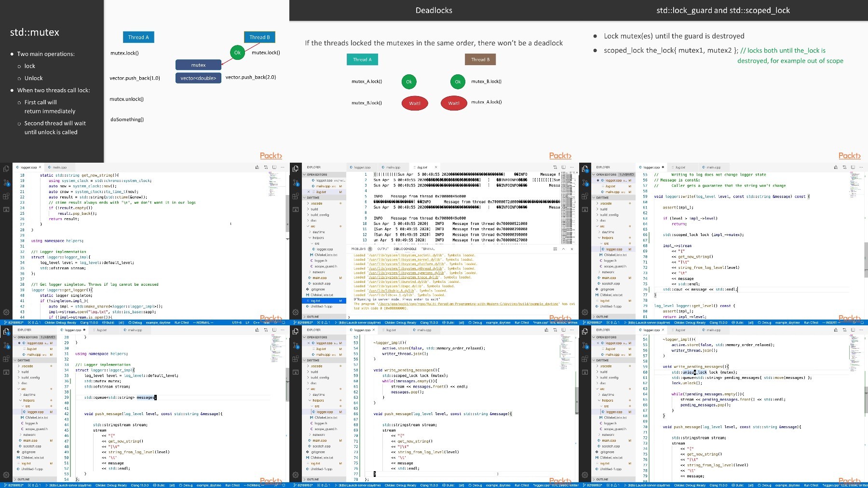Open Explorer icon in the Debug Console frame
The height and width of the screenshot is (488, 868).
[296, 169]
